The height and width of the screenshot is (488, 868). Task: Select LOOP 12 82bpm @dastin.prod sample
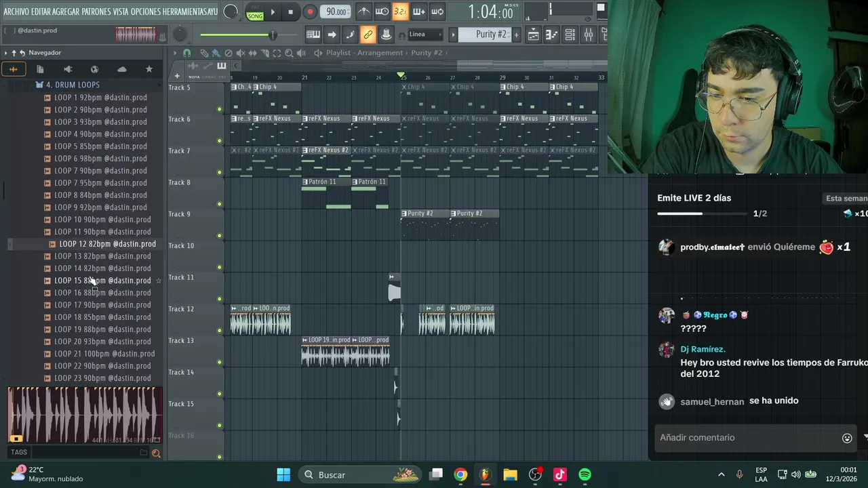pos(107,244)
